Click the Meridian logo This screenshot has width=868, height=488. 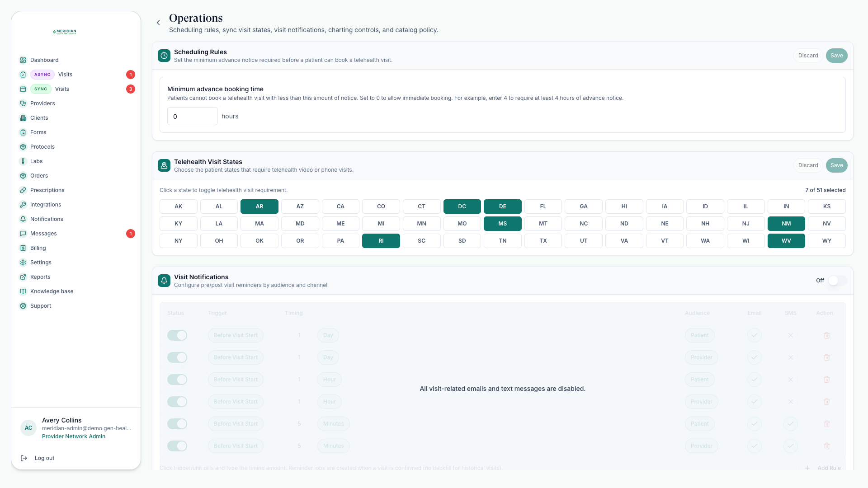click(64, 32)
